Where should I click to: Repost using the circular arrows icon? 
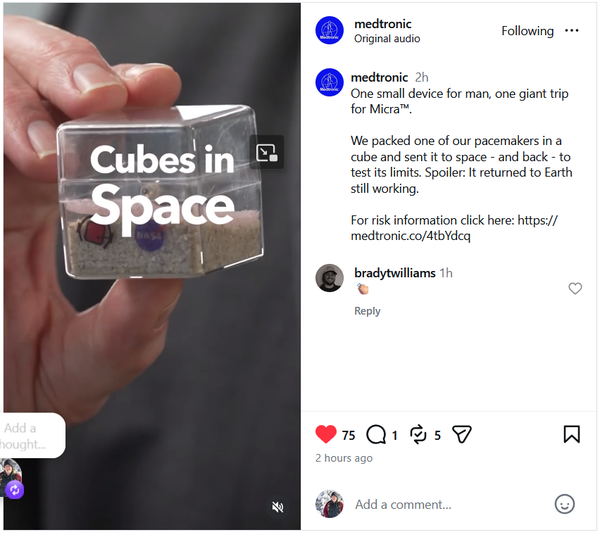pyautogui.click(x=418, y=434)
